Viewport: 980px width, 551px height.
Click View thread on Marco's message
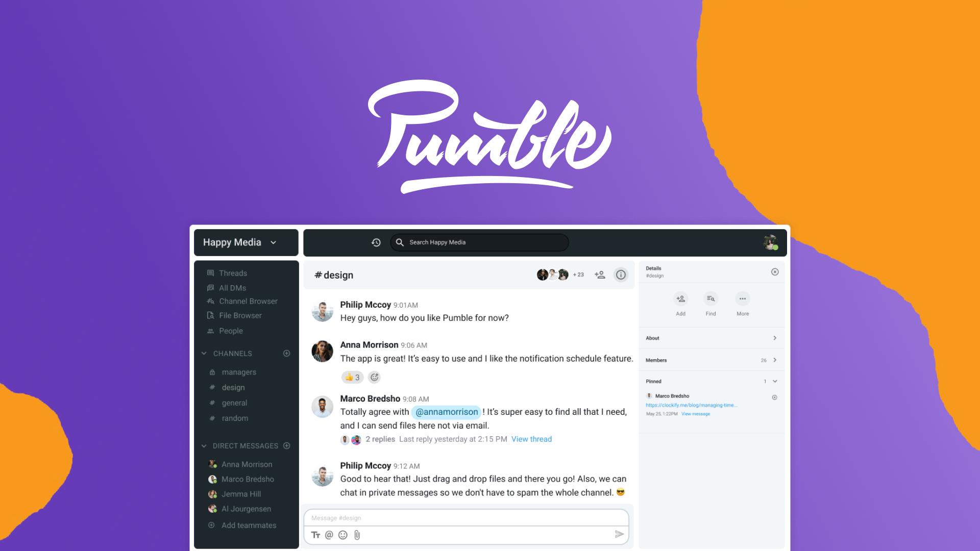531,439
